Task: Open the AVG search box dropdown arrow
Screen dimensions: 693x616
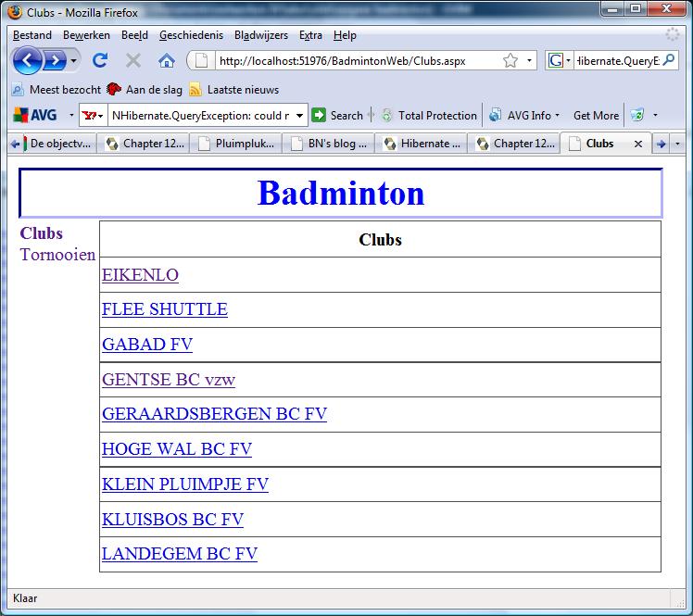Action: coord(299,116)
